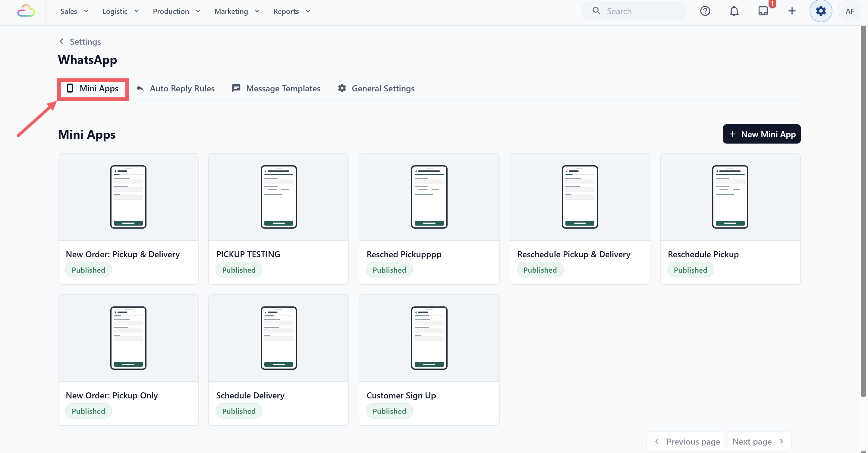Click the New Mini App button
This screenshot has height=453, width=868.
tap(762, 134)
